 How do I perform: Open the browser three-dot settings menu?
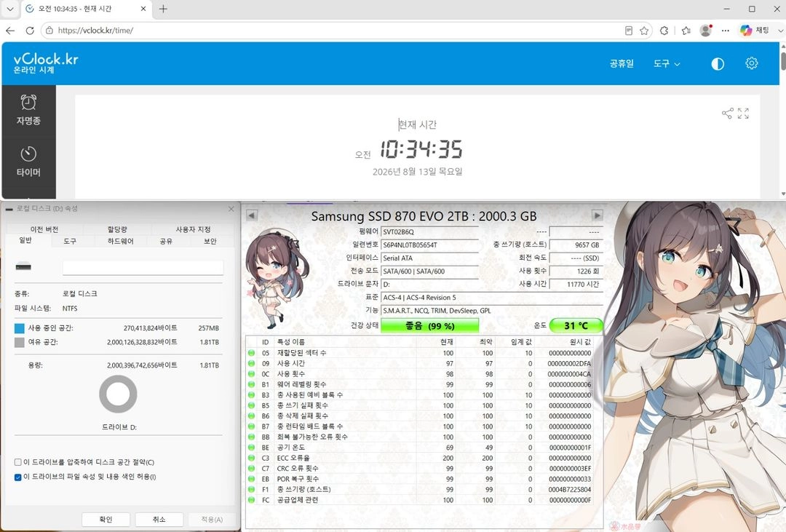pyautogui.click(x=726, y=31)
